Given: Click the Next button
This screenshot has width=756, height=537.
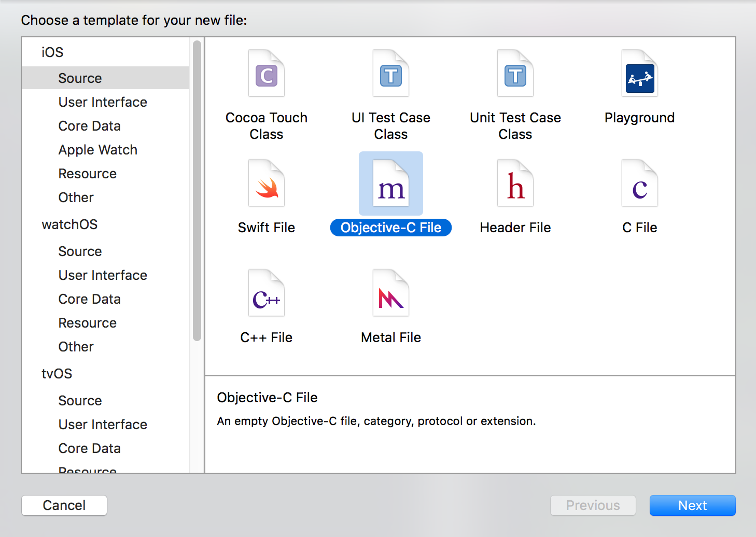Looking at the screenshot, I should click(x=692, y=505).
